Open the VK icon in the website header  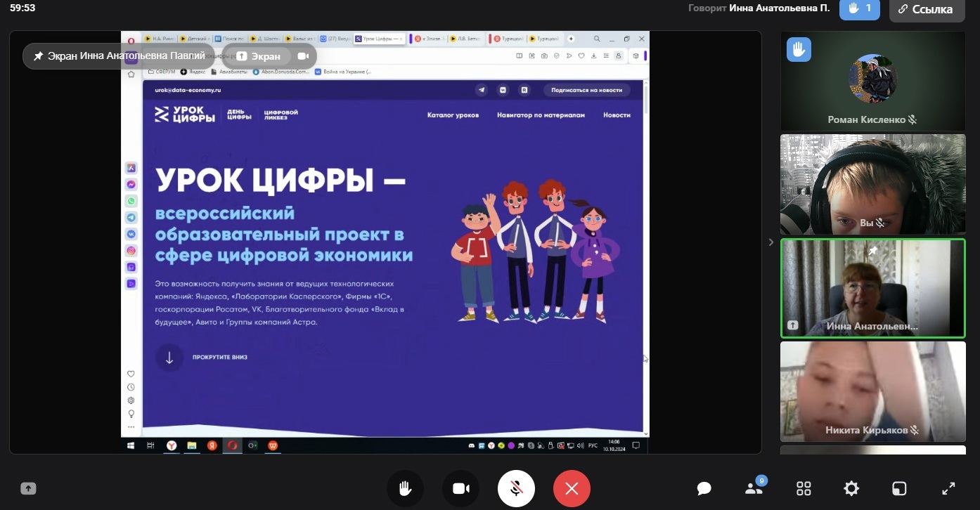[x=503, y=90]
